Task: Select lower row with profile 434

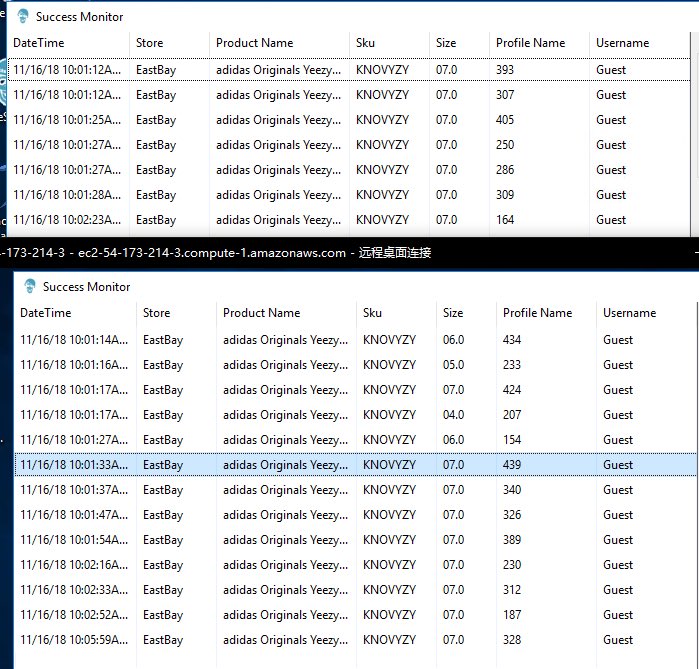Action: coord(356,340)
